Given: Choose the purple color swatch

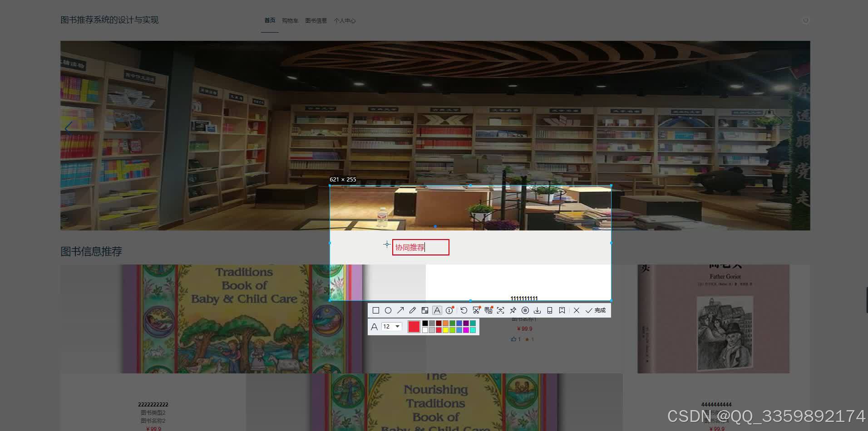Looking at the screenshot, I should 466,323.
